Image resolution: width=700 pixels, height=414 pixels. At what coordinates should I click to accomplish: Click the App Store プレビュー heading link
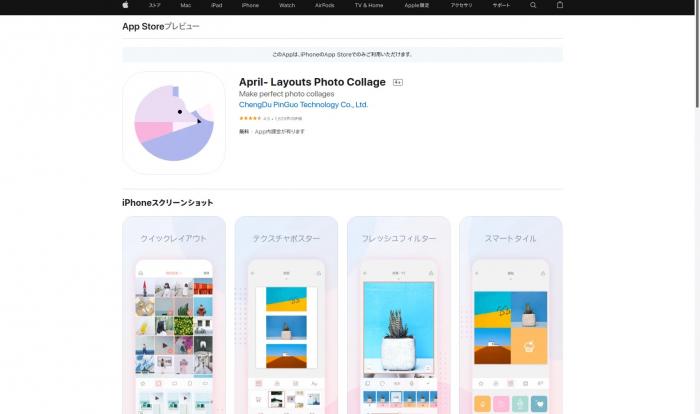click(x=160, y=26)
